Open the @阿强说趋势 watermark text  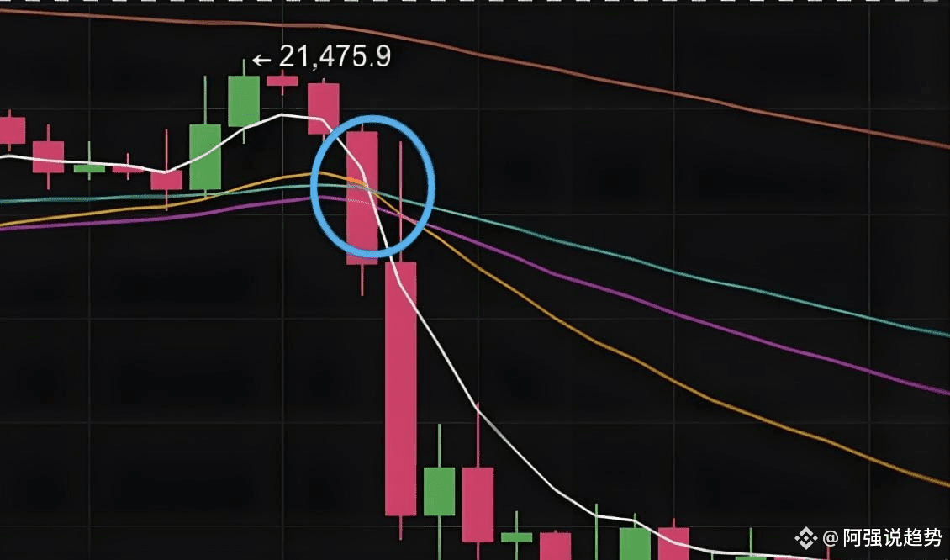point(883,537)
